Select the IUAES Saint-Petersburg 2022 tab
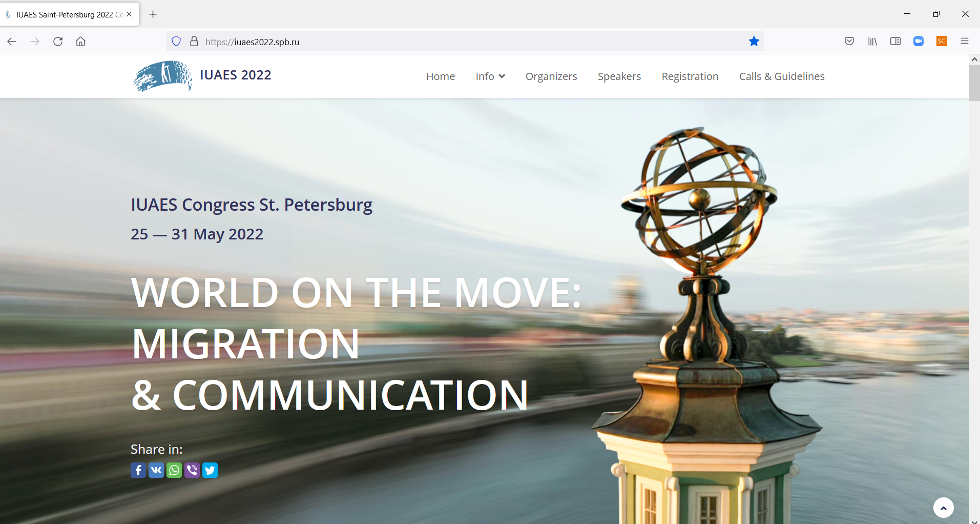980x524 pixels. [x=70, y=14]
